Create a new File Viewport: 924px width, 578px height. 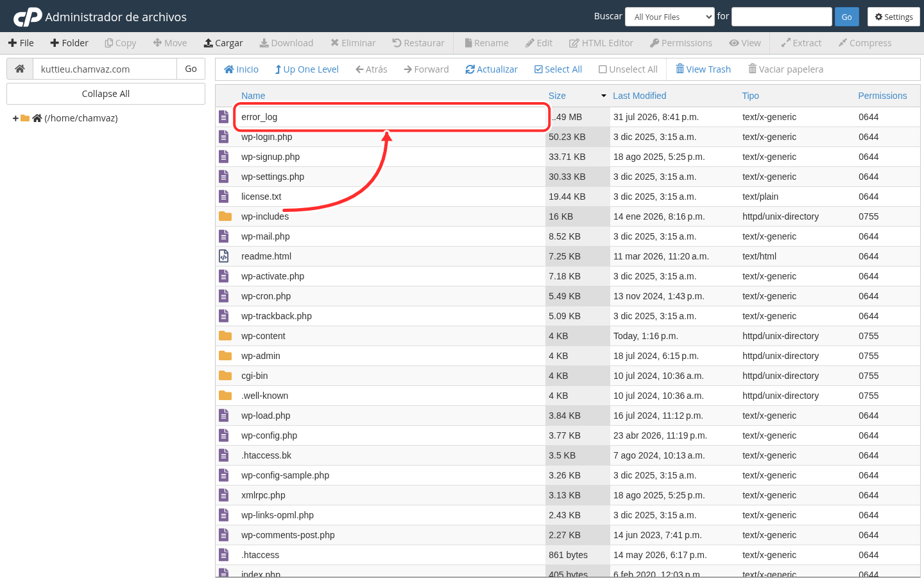click(21, 43)
